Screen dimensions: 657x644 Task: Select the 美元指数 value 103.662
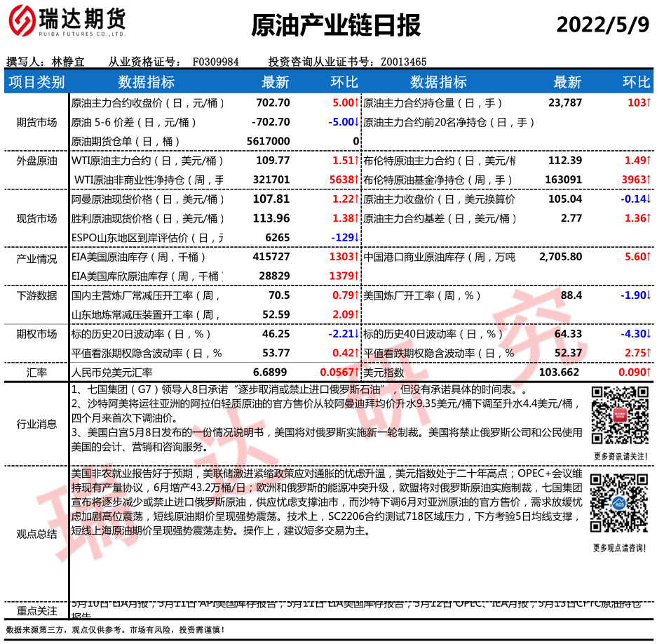(561, 373)
